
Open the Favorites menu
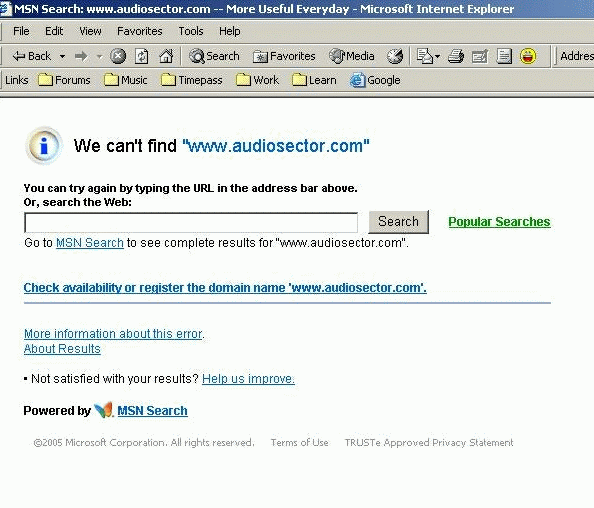(x=140, y=31)
